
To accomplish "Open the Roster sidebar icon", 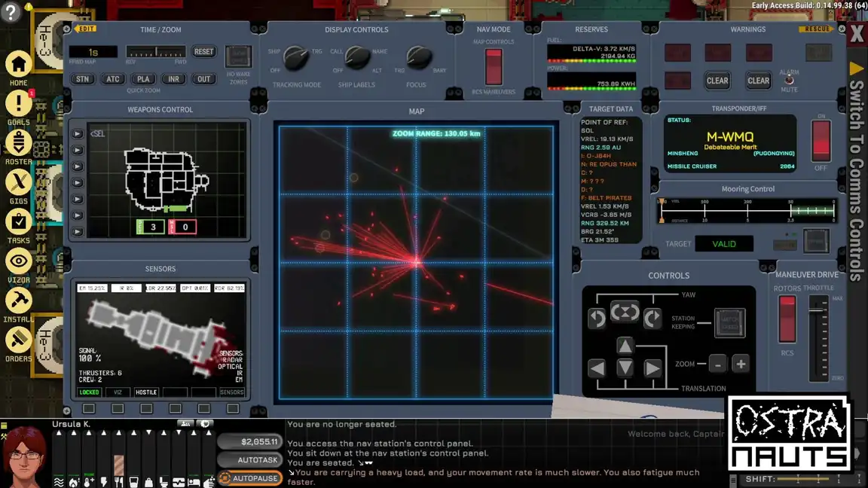I will (18, 143).
